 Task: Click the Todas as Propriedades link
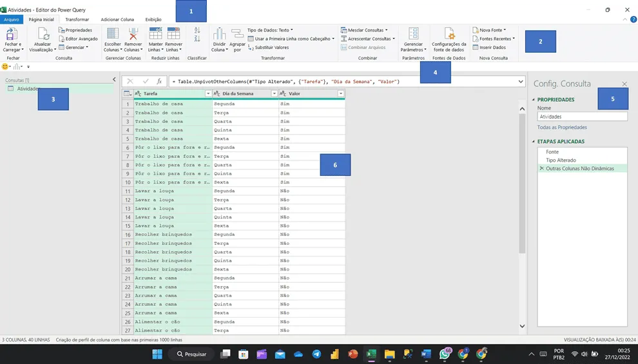click(x=562, y=128)
